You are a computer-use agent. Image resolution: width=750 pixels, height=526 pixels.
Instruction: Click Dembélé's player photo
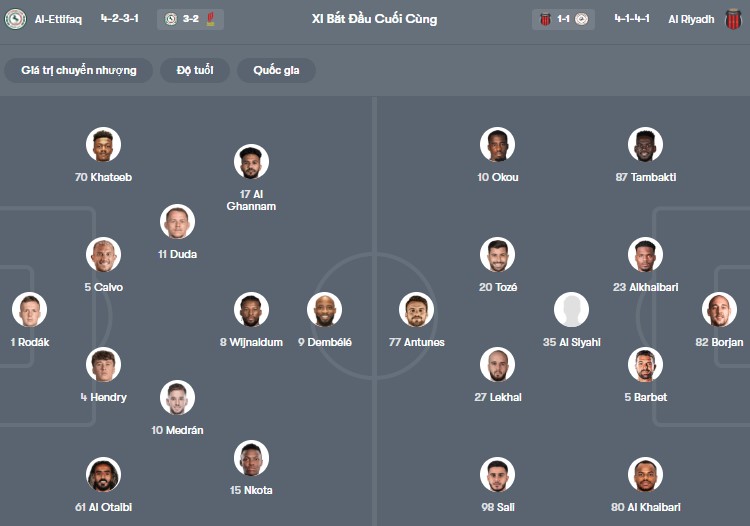(x=324, y=310)
